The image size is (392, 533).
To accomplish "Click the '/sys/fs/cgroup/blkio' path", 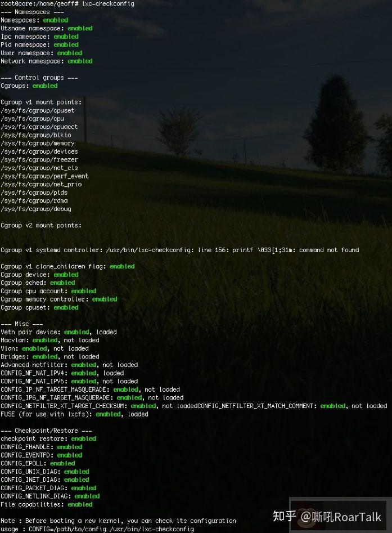I will (35, 135).
